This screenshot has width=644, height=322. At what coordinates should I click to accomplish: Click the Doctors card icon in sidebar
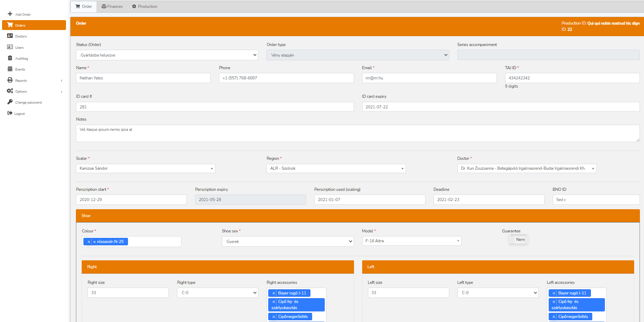pyautogui.click(x=10, y=36)
